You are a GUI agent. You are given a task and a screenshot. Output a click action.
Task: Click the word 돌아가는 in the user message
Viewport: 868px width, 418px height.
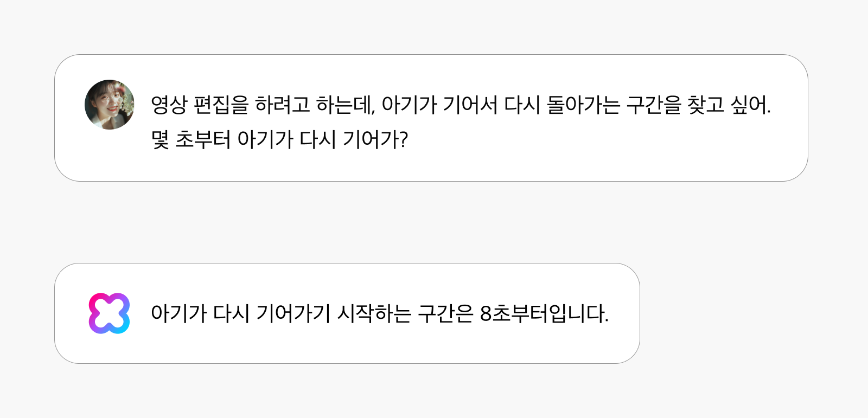click(583, 105)
